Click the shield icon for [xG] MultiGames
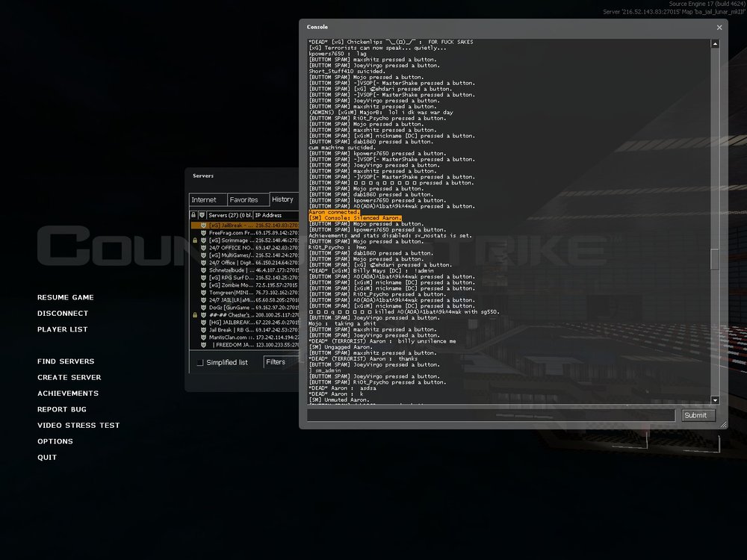747x560 pixels. pos(203,255)
